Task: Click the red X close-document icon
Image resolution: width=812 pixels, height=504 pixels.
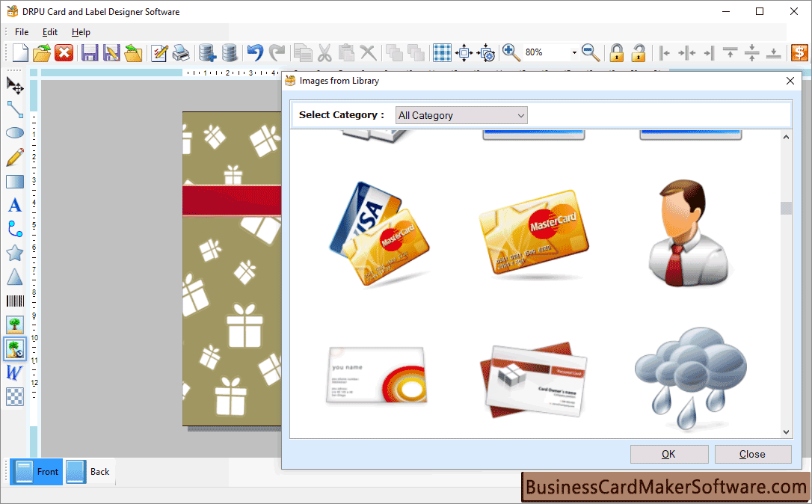Action: pos(64,53)
